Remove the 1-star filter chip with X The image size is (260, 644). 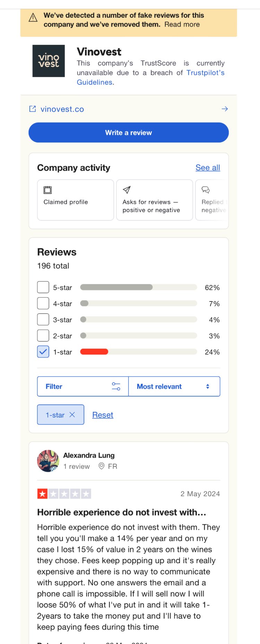72,415
